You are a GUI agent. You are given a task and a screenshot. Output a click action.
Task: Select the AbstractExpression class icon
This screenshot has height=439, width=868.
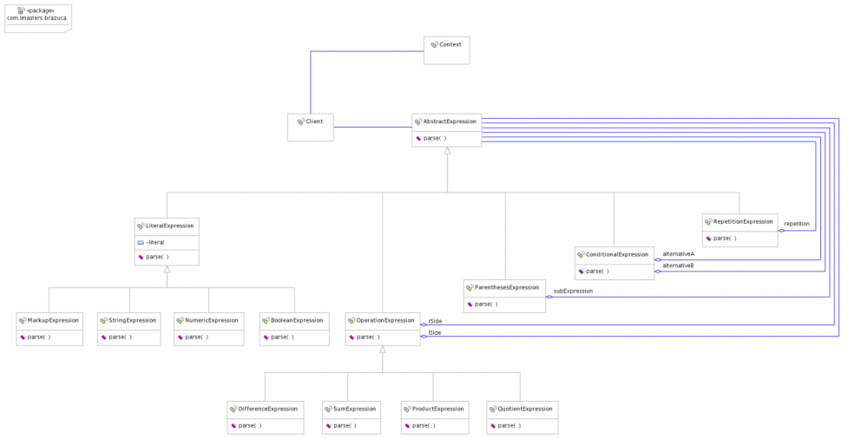point(419,121)
